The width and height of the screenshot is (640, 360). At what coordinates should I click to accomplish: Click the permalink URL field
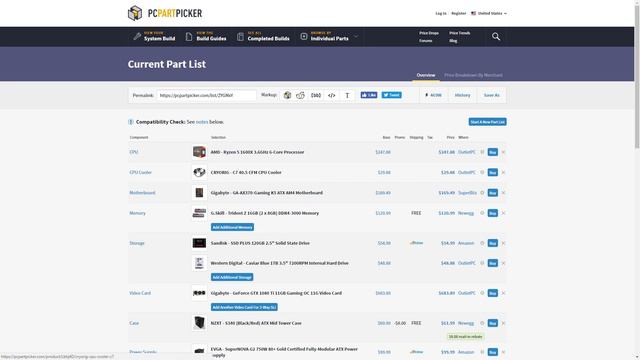207,95
